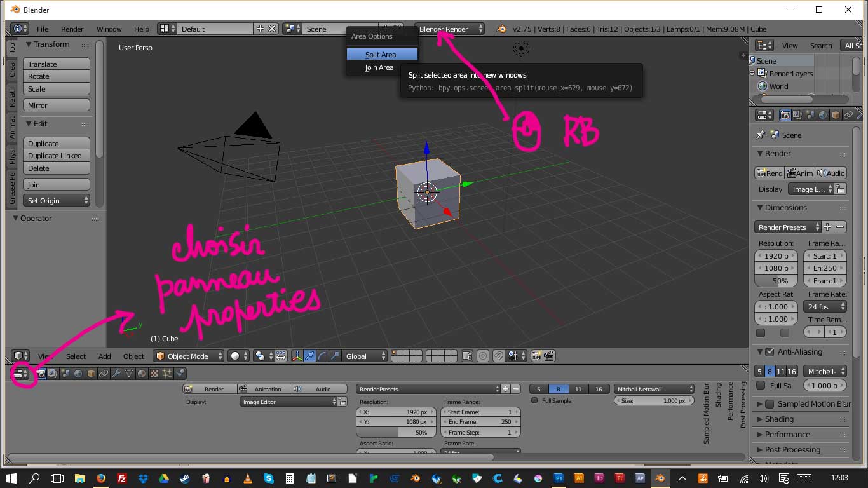
Task: Open the World tab in right properties panel
Action: click(x=823, y=115)
